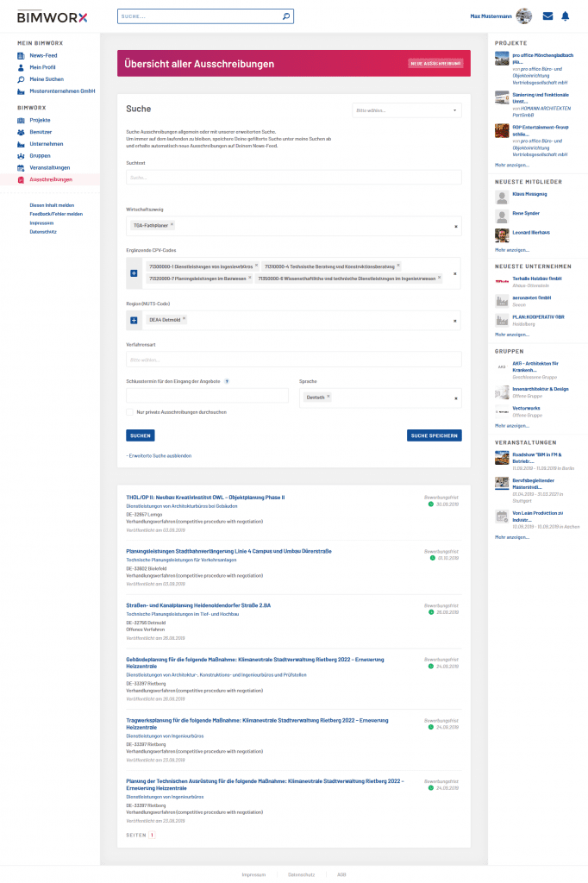588x883 pixels.
Task: Click the SUCHE SPEICHERN button
Action: tap(434, 435)
